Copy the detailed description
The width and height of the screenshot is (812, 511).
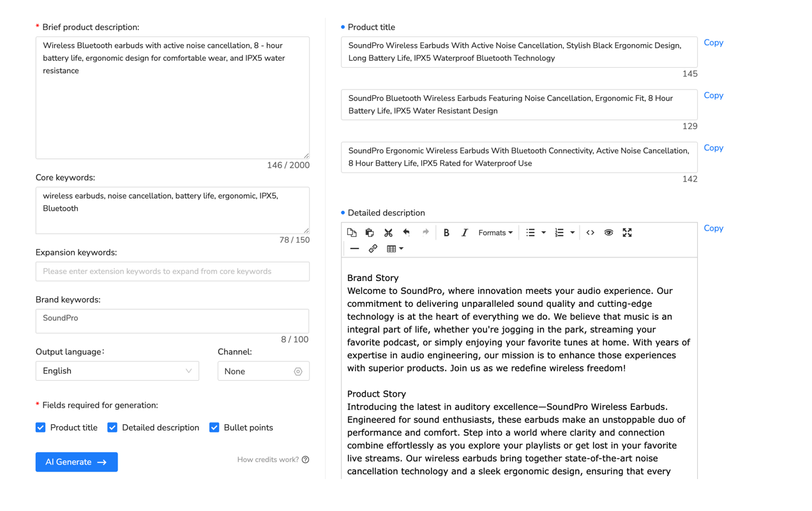713,228
